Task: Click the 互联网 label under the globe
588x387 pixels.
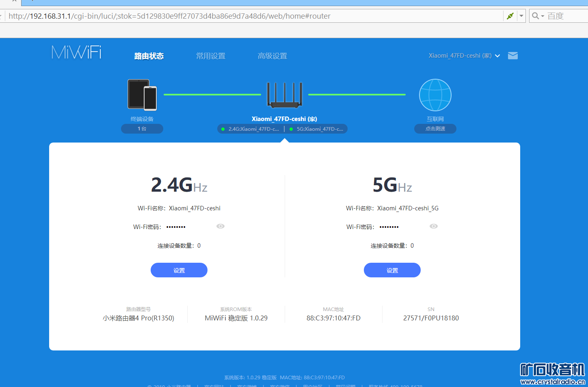Action: coord(435,119)
